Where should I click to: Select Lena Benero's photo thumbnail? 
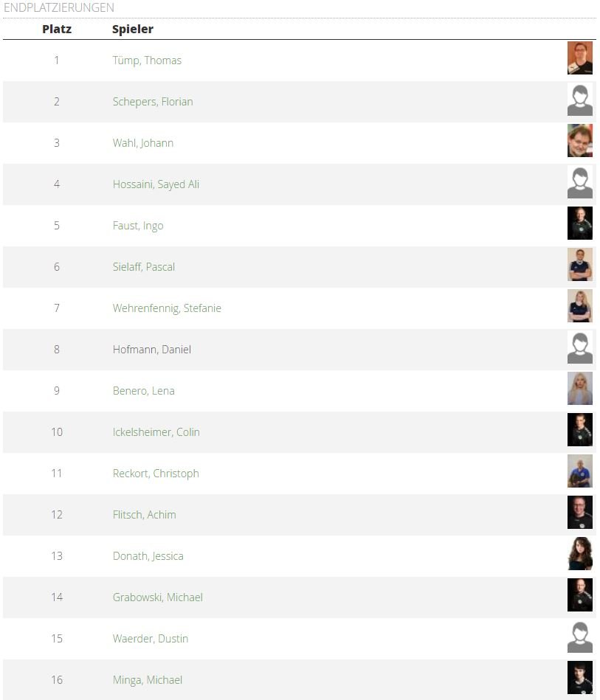(579, 389)
